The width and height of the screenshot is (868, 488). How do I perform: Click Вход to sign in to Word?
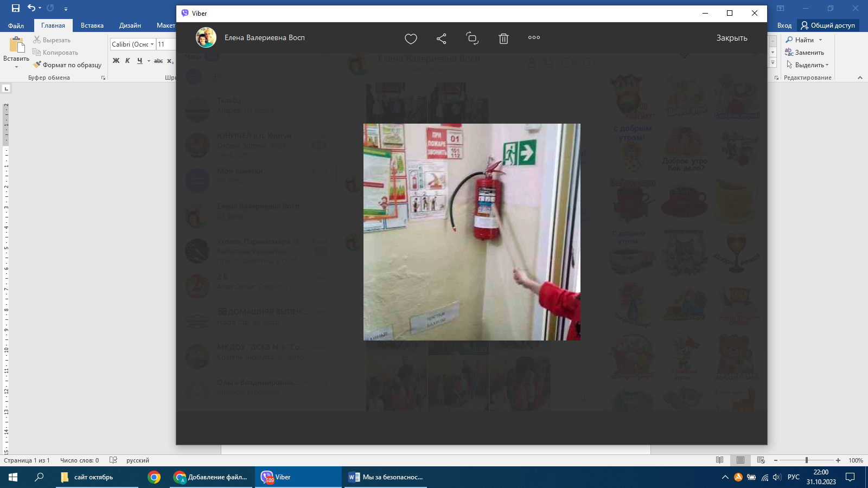[784, 25]
